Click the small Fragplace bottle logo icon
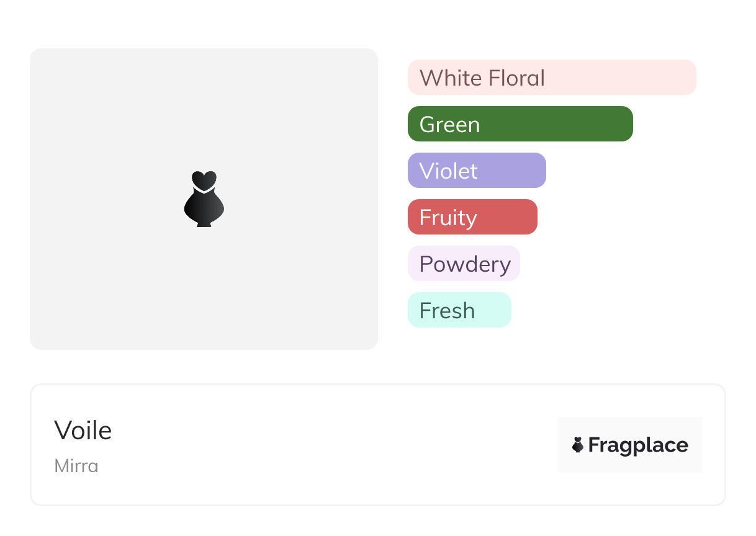 tap(578, 445)
